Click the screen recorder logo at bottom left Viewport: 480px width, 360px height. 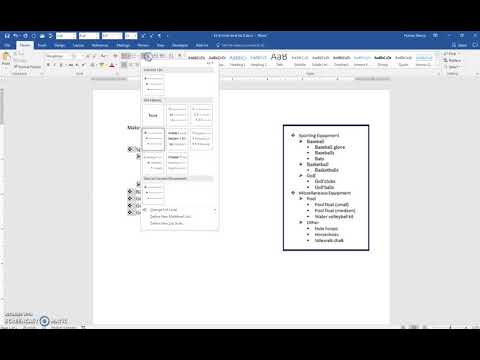tap(44, 321)
